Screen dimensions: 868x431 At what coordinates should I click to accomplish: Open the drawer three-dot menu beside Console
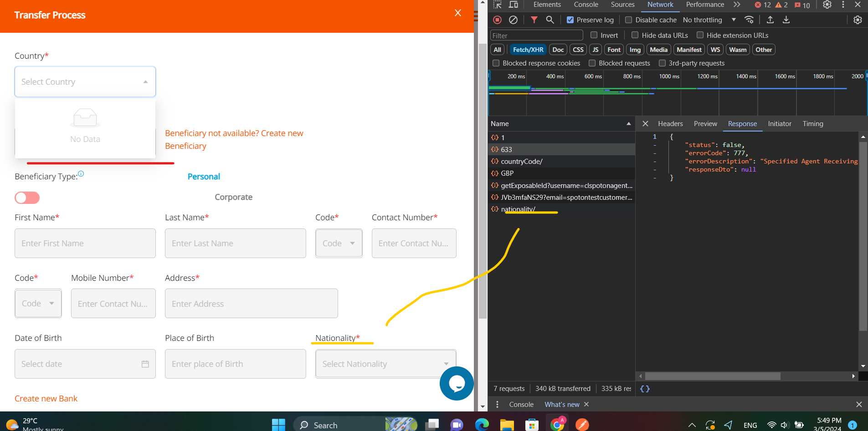click(x=497, y=404)
